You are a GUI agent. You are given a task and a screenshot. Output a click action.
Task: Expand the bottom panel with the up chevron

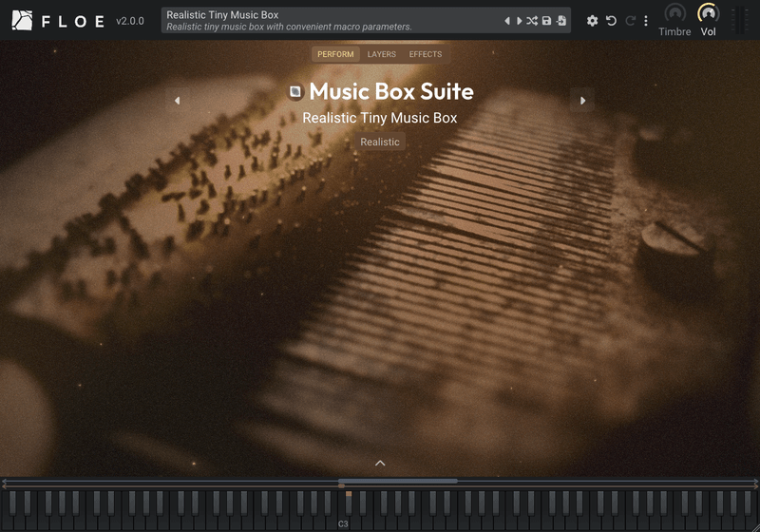click(380, 464)
